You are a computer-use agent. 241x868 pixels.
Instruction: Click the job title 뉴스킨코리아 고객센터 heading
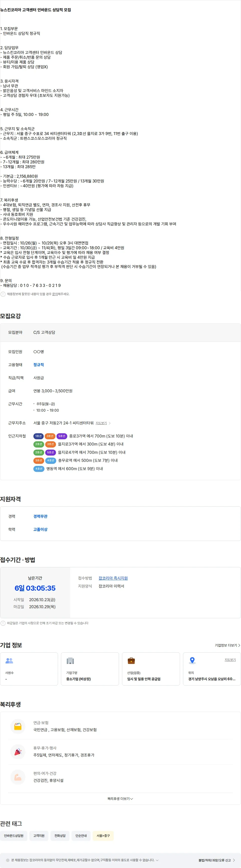pos(35,10)
